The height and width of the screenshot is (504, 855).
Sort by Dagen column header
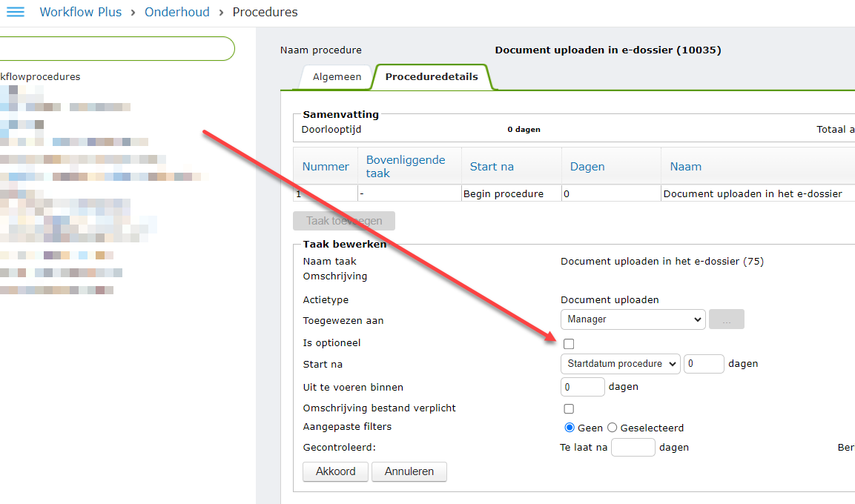[587, 167]
